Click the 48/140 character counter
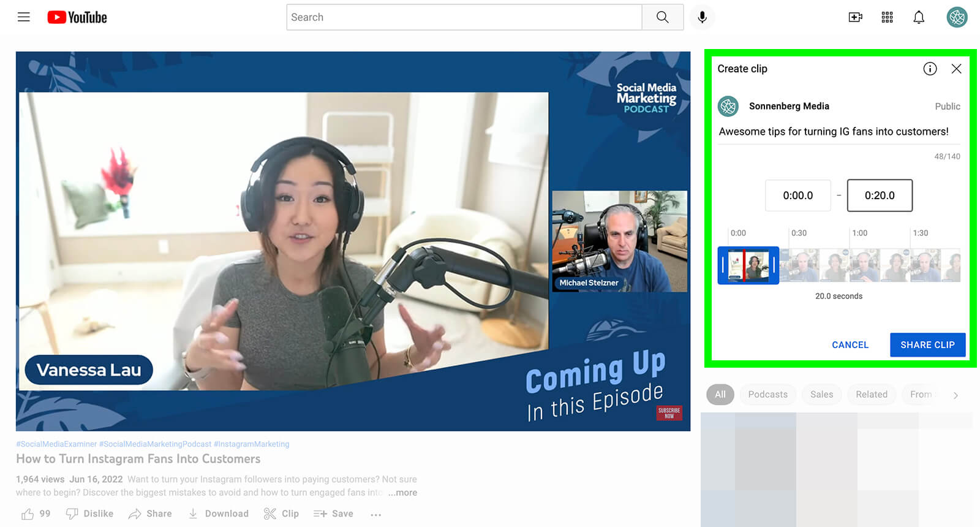Image resolution: width=980 pixels, height=527 pixels. click(947, 156)
